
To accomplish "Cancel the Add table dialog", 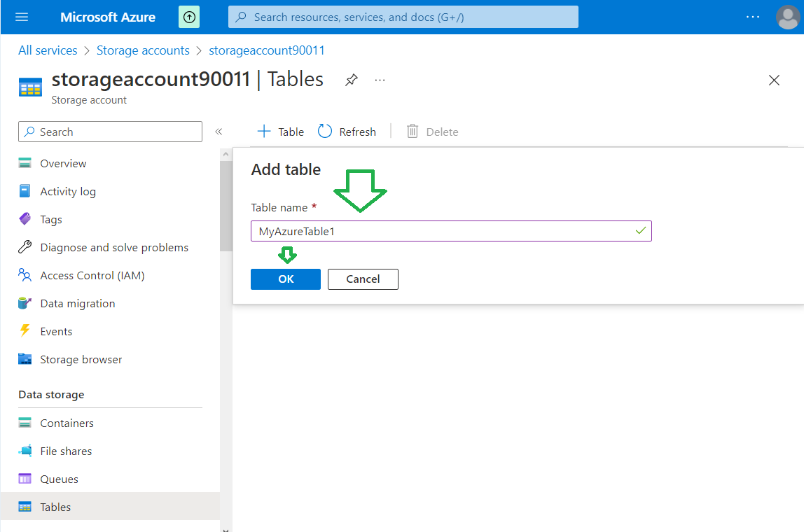I will tap(363, 279).
